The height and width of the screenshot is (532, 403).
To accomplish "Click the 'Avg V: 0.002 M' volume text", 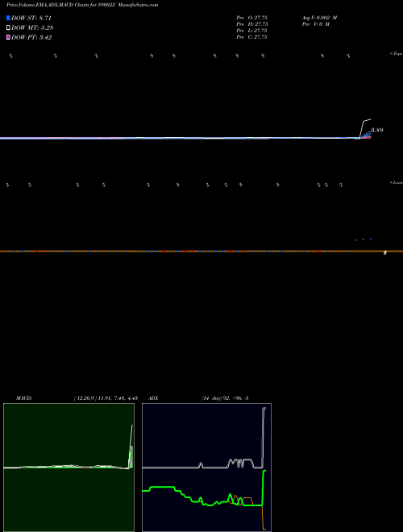I will coord(319,18).
